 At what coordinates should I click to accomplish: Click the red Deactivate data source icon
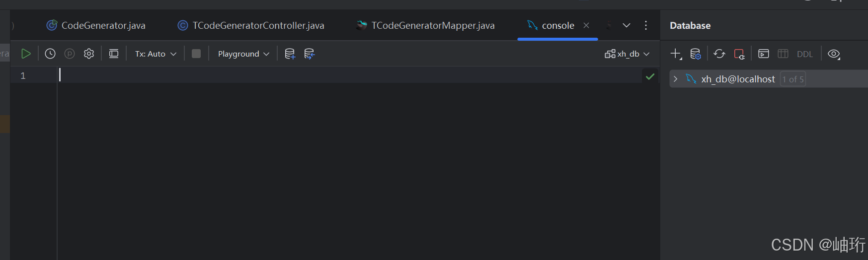[739, 54]
